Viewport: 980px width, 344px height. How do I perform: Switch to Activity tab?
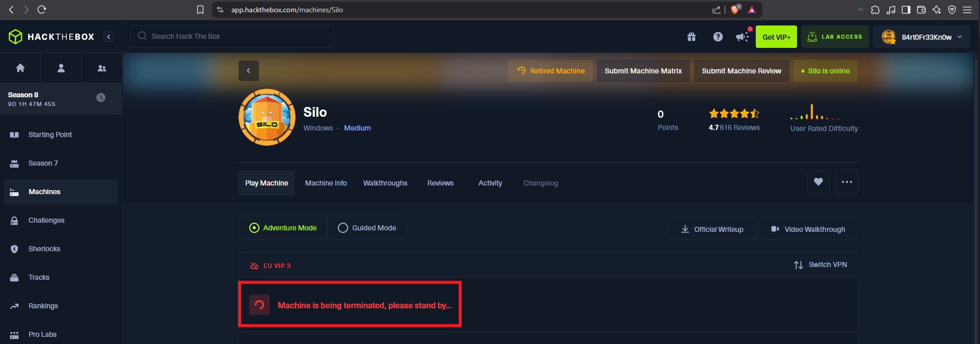coord(490,183)
